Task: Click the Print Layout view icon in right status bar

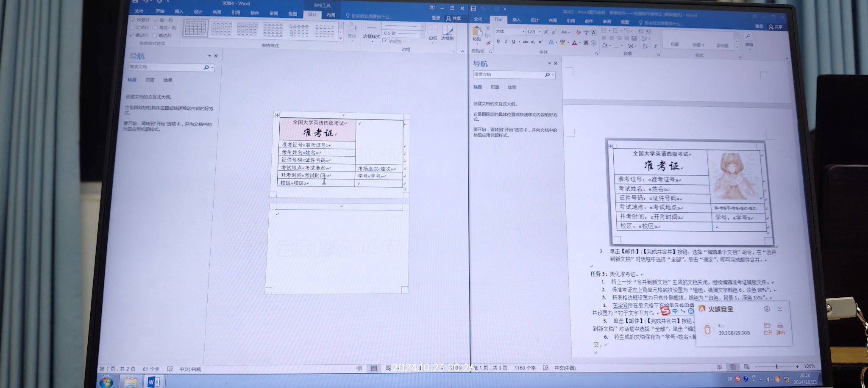Action: pos(733,367)
